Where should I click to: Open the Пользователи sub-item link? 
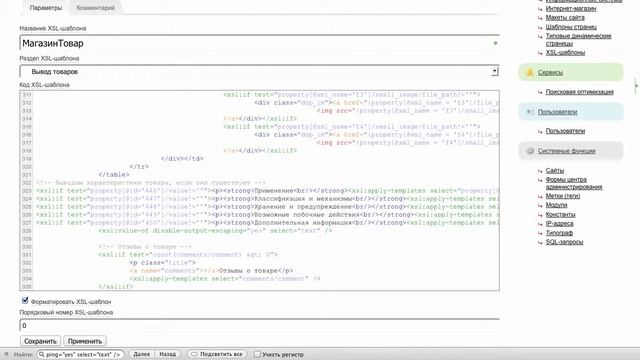click(565, 131)
